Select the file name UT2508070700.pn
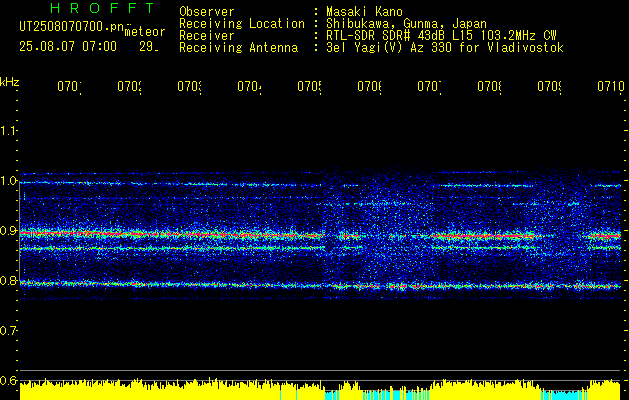 71,26
